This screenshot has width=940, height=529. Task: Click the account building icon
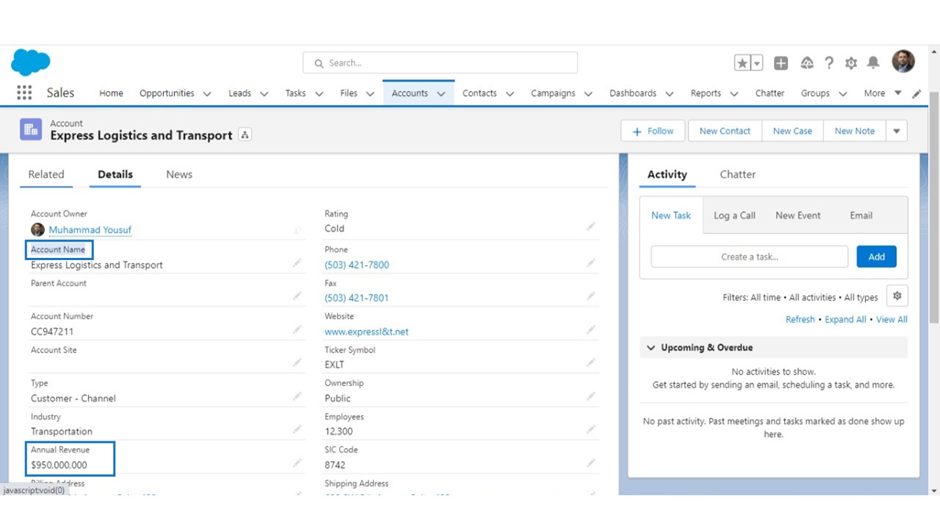pyautogui.click(x=31, y=130)
